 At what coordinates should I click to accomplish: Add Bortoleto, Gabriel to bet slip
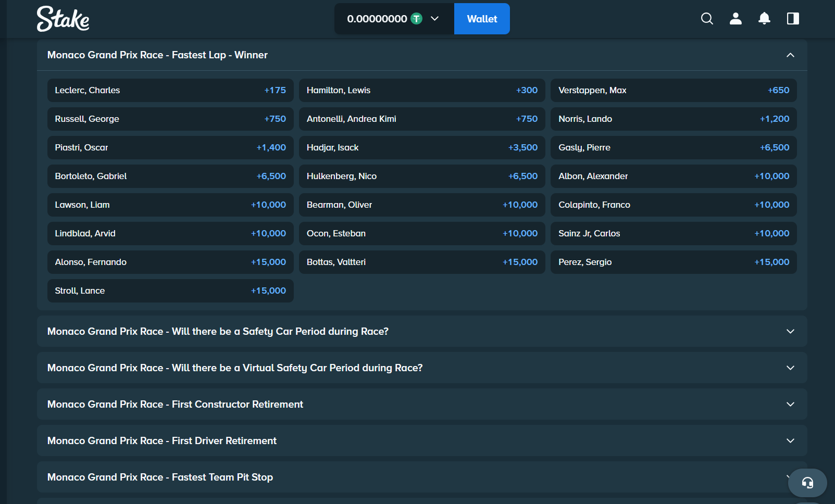tap(170, 176)
